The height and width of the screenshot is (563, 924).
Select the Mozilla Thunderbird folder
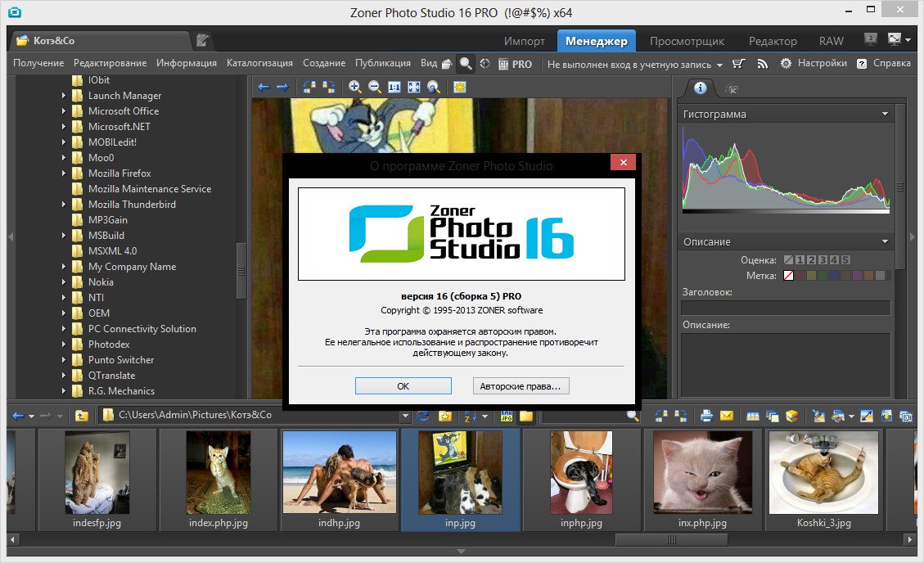[132, 205]
